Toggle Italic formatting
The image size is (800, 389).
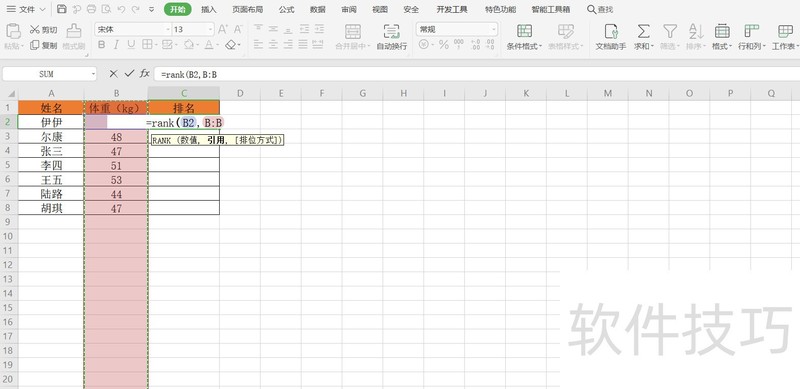pos(116,45)
